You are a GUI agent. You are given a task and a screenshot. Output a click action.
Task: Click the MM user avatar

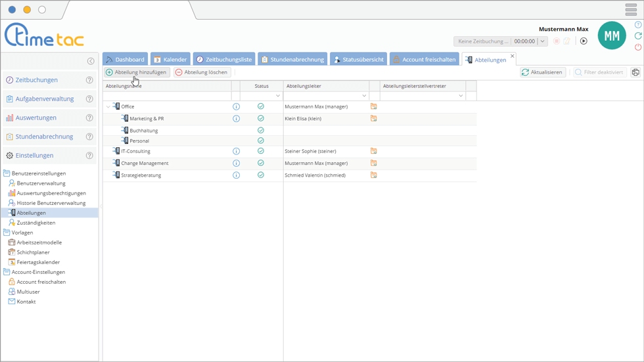coord(611,36)
